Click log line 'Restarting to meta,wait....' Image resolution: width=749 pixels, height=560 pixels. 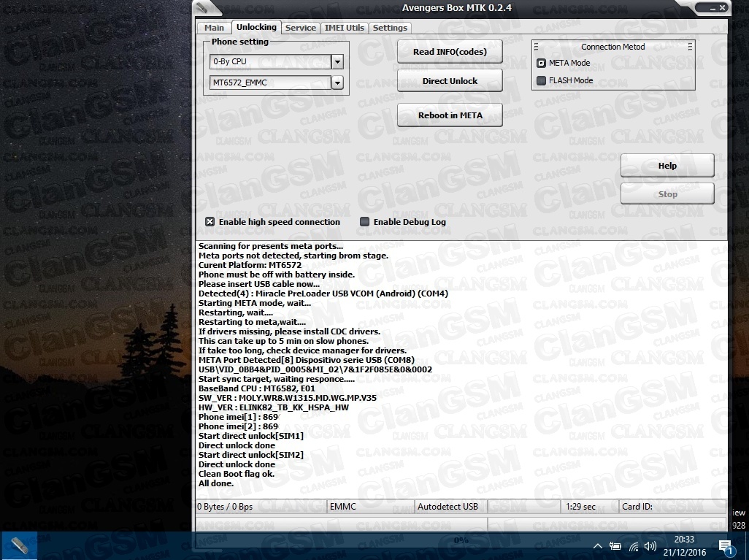tap(252, 322)
